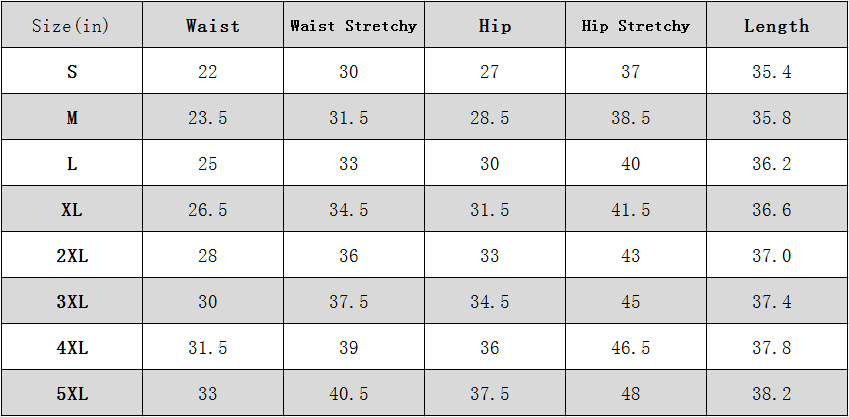The image size is (849, 417).
Task: Click the "Size(in)" column header
Action: tap(72, 26)
